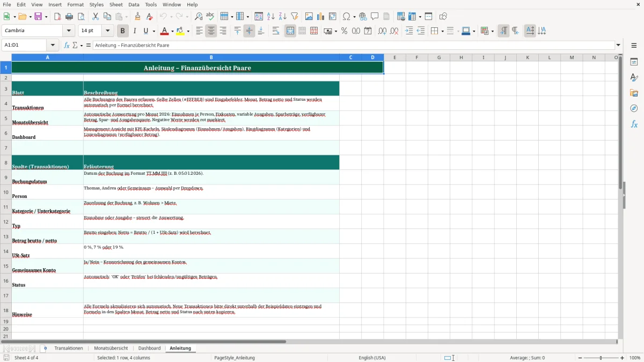Apply the red Font Color swatch
Image resolution: width=644 pixels, height=362 pixels.
pos(164,31)
